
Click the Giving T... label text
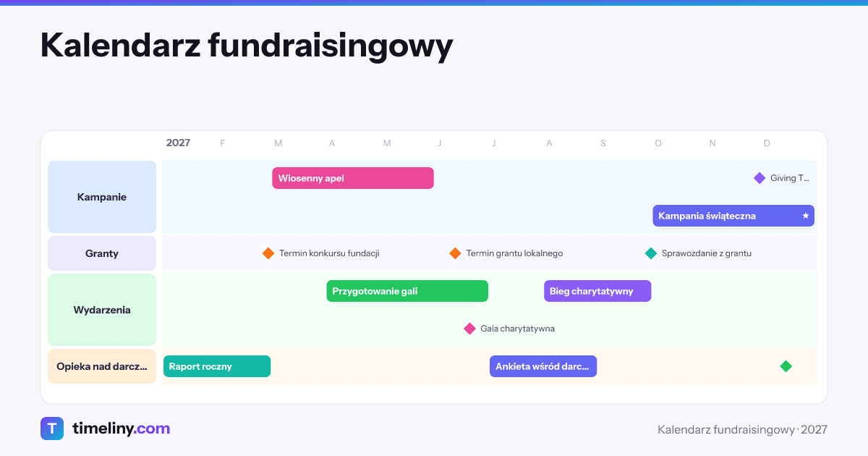(789, 178)
